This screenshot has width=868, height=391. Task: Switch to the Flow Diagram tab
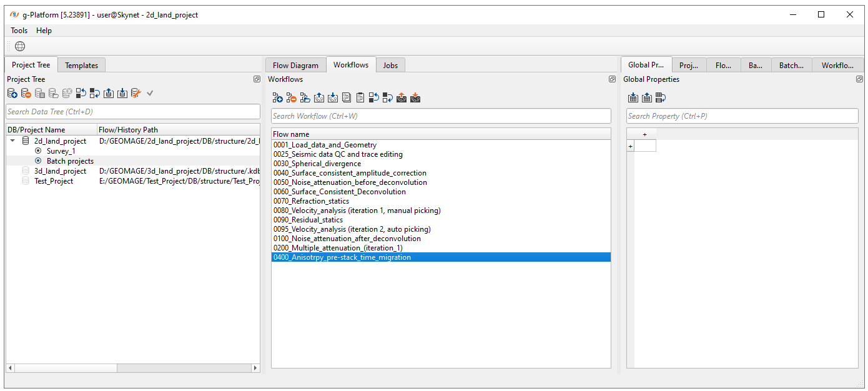click(x=295, y=65)
